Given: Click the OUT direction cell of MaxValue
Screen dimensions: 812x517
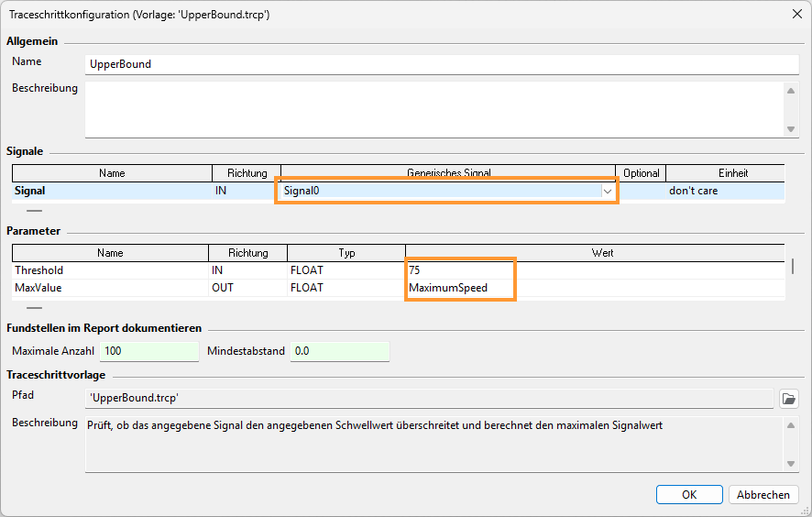Looking at the screenshot, I should [248, 288].
